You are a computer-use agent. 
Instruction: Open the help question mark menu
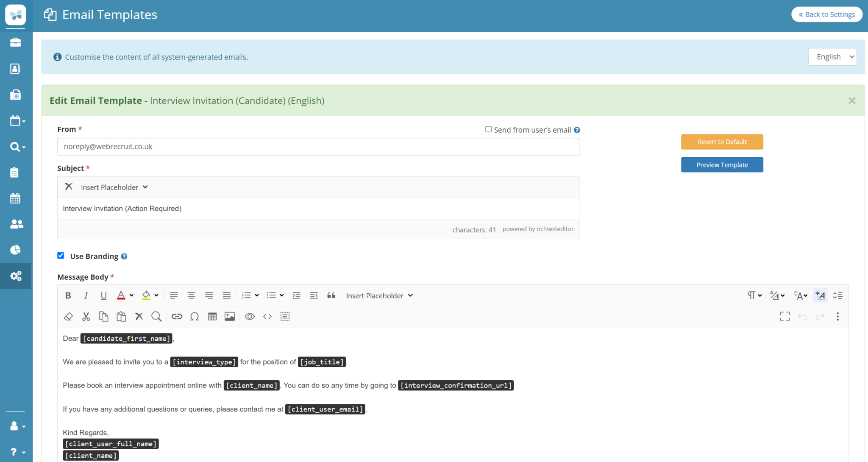click(17, 452)
